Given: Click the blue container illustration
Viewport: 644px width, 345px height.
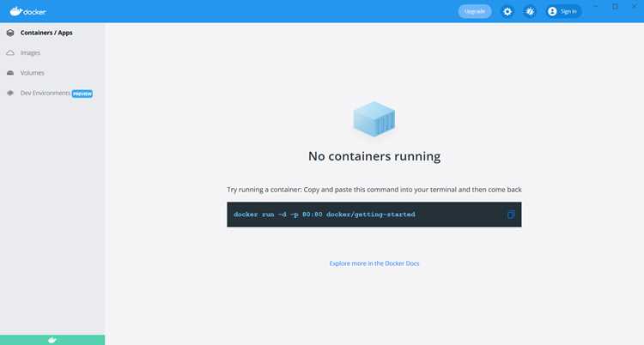Looking at the screenshot, I should [374, 119].
